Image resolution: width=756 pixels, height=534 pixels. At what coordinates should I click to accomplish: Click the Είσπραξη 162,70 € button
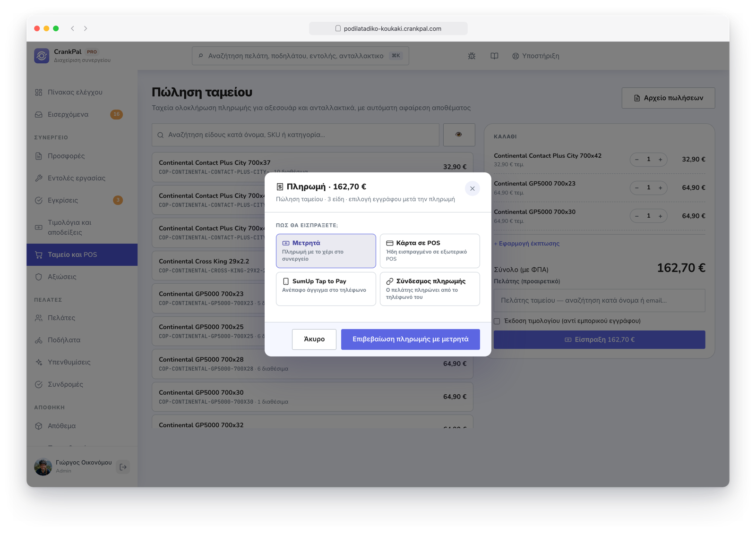pyautogui.click(x=599, y=339)
